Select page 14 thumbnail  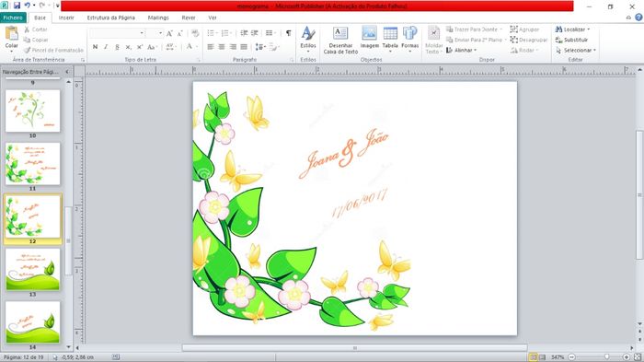(x=32, y=322)
